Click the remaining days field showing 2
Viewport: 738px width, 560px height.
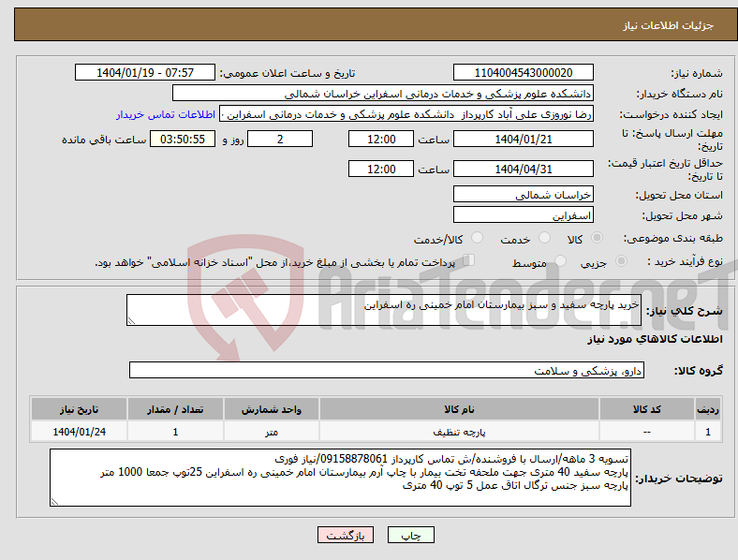[x=280, y=140]
